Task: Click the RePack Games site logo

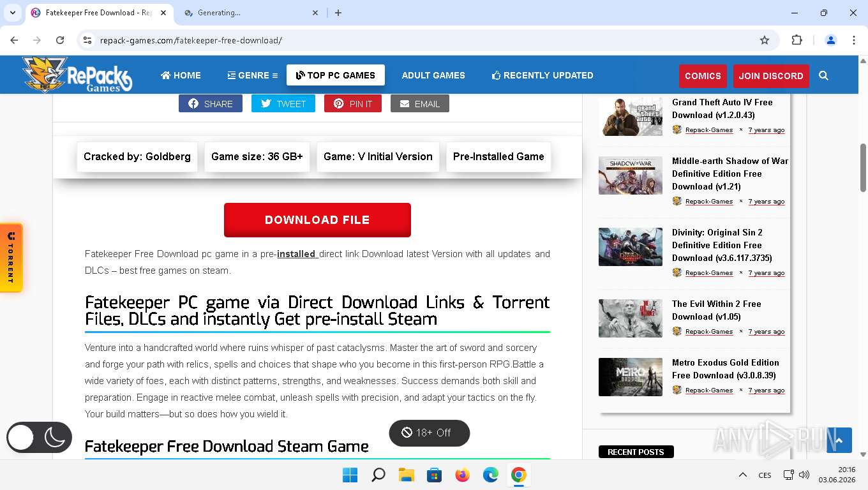Action: pos(77,75)
